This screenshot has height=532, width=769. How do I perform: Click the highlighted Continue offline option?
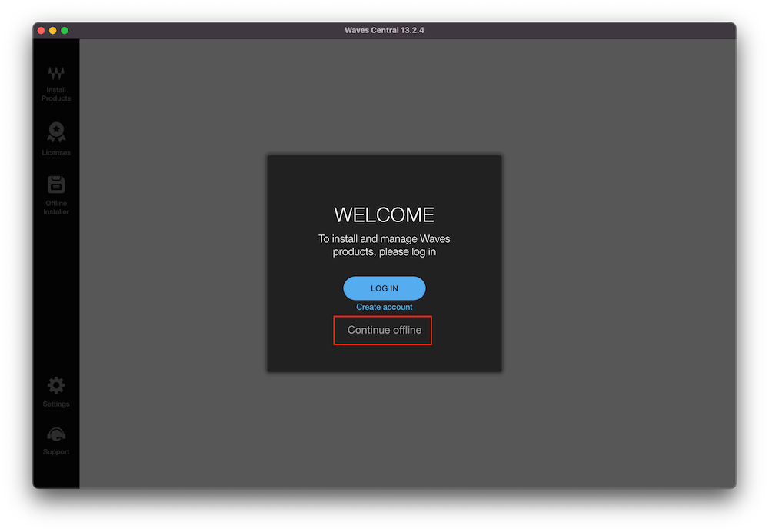382,330
